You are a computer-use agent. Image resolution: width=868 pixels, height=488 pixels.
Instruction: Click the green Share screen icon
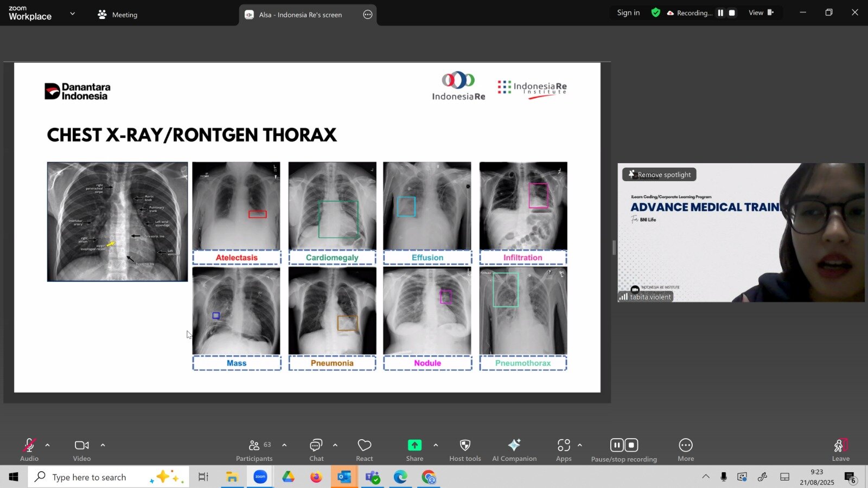[x=414, y=445]
